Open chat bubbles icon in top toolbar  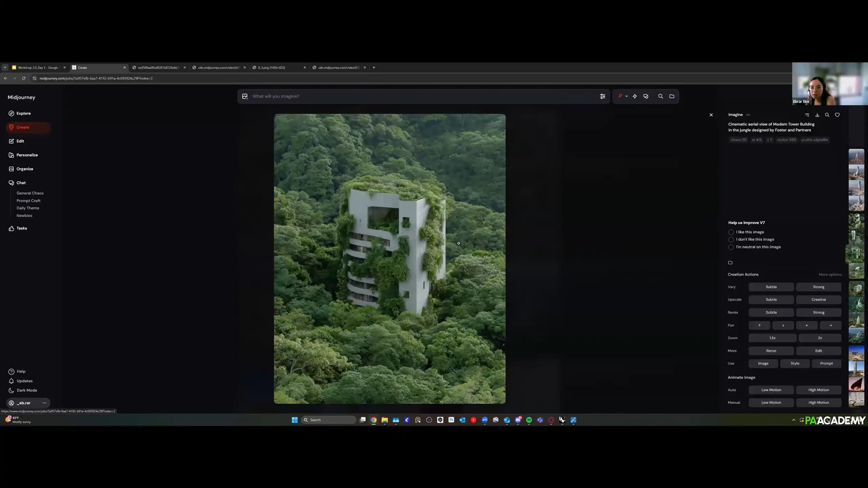(x=646, y=96)
